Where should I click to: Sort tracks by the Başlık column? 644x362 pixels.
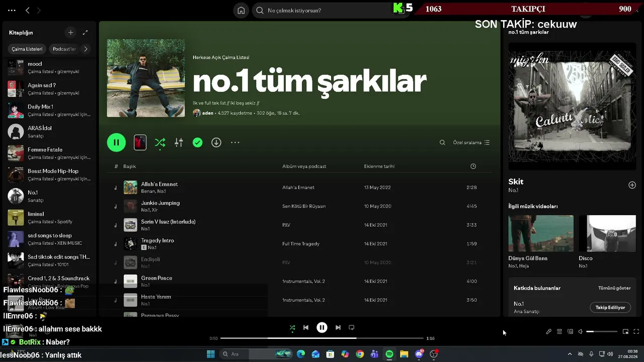129,166
